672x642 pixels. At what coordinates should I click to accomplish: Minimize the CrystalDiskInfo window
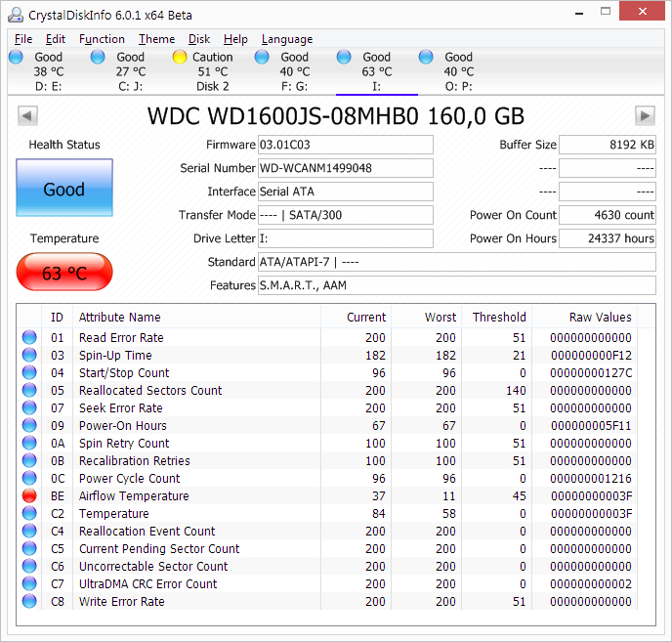tap(579, 13)
